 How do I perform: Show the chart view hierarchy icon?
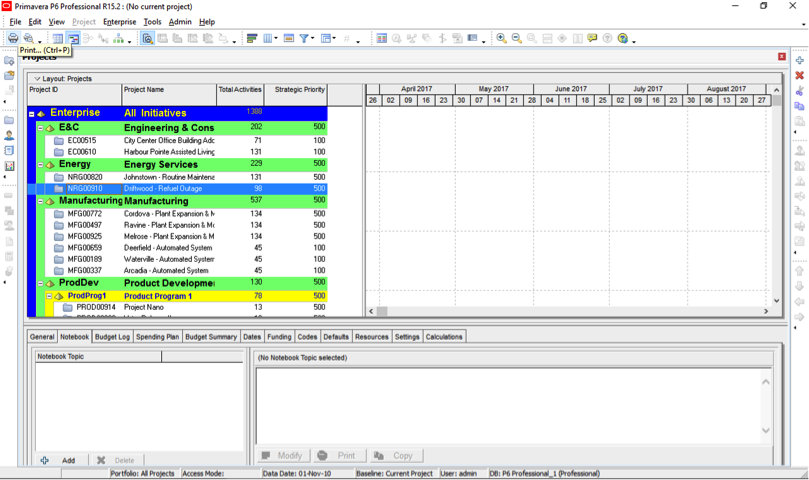(x=119, y=39)
